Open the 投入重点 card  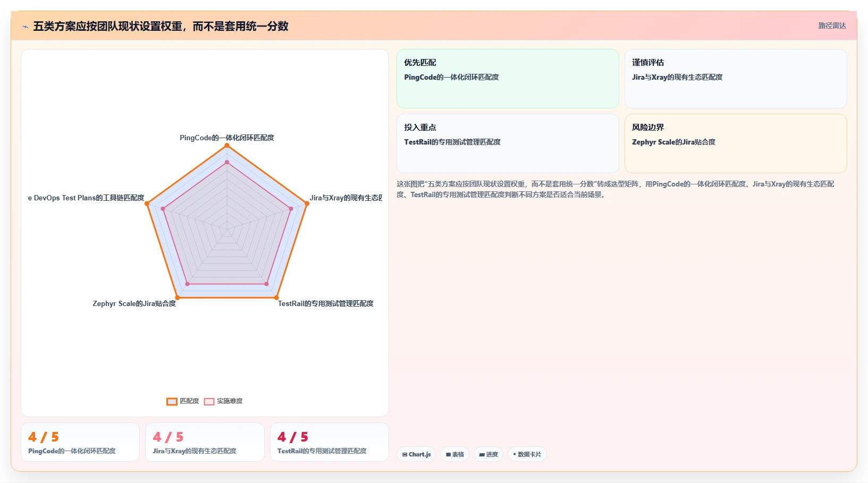(x=508, y=143)
